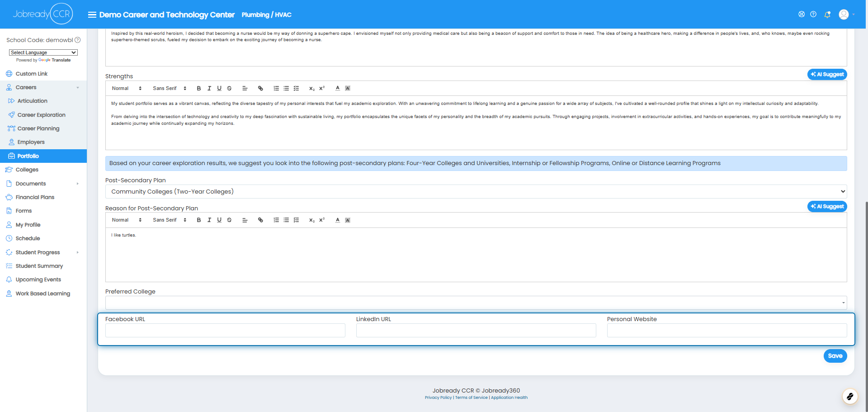Viewport: 868px width, 412px height.
Task: Apply subscript in the Reason for Post-Secondary Plan editor
Action: (312, 220)
